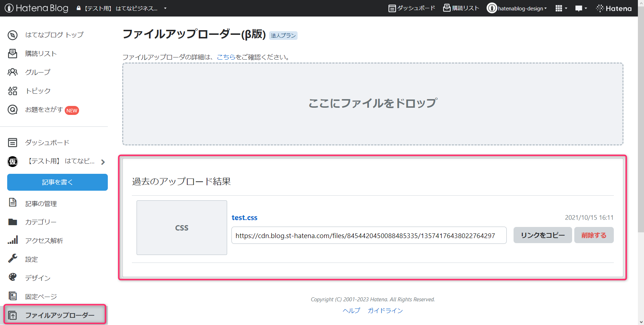
Task: Click the ファイルアップローダー upload icon
Action: coord(13,315)
